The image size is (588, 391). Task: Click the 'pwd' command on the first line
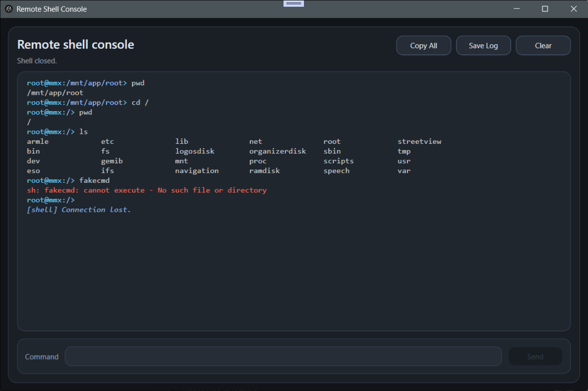[x=138, y=83]
